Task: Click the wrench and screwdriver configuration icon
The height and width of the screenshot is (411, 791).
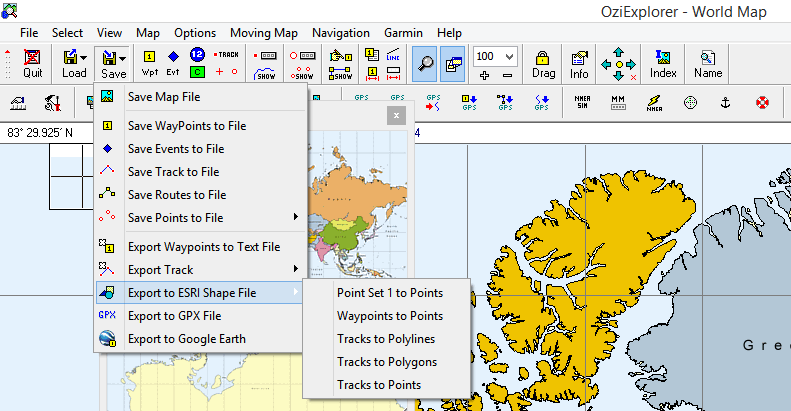Action: pos(52,103)
